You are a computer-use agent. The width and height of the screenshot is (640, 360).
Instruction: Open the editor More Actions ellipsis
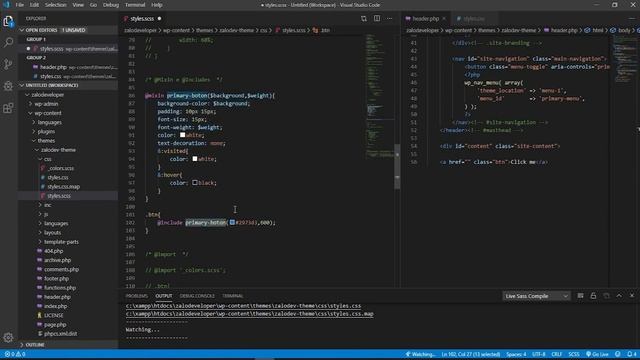[389, 18]
